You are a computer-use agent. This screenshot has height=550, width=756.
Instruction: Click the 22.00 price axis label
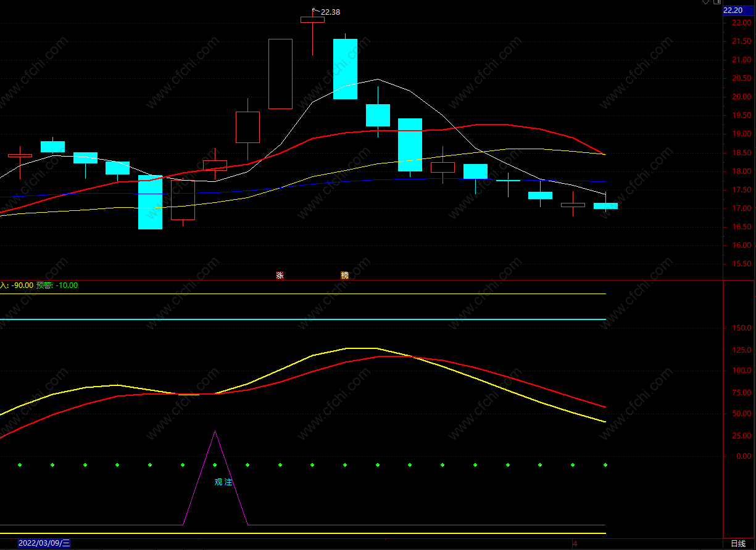[x=741, y=23]
